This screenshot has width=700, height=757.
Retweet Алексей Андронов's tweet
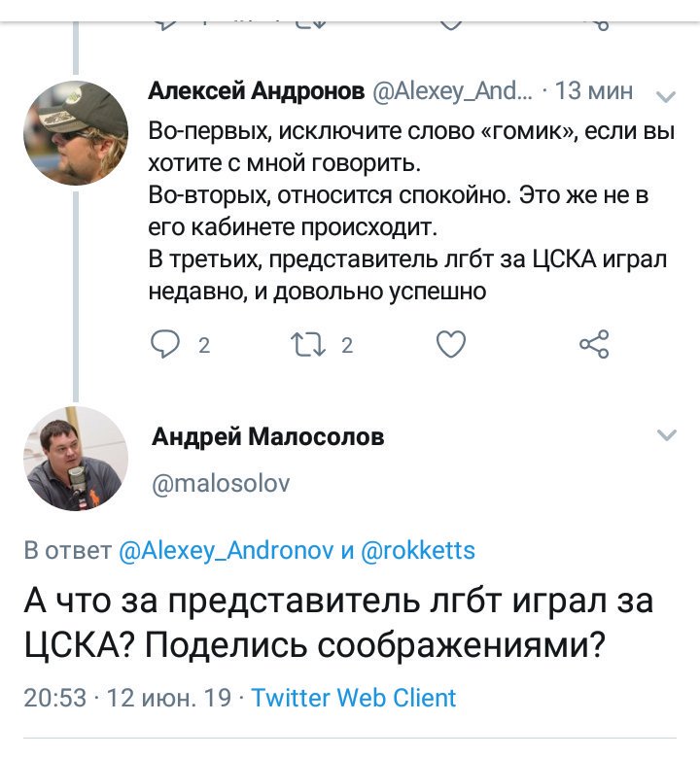click(308, 345)
